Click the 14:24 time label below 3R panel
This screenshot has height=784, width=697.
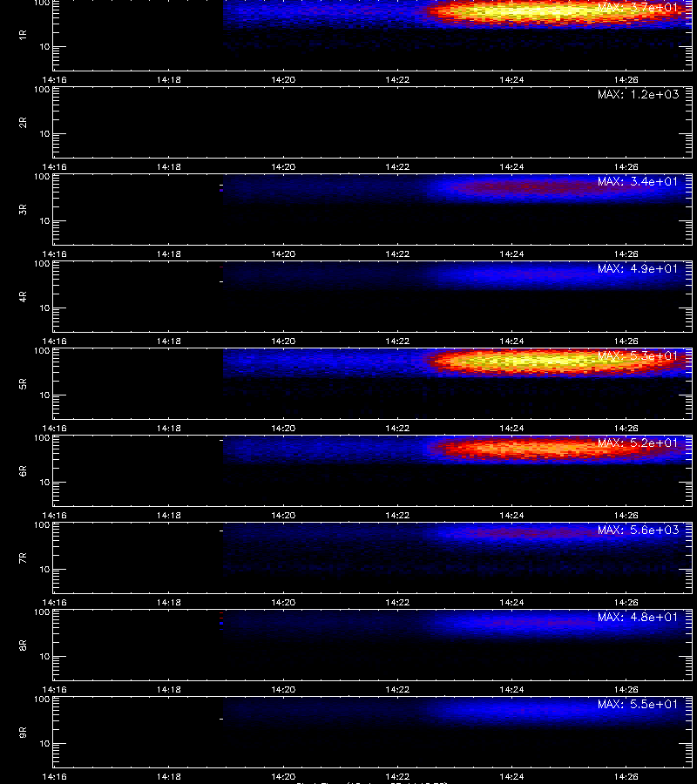(x=512, y=253)
